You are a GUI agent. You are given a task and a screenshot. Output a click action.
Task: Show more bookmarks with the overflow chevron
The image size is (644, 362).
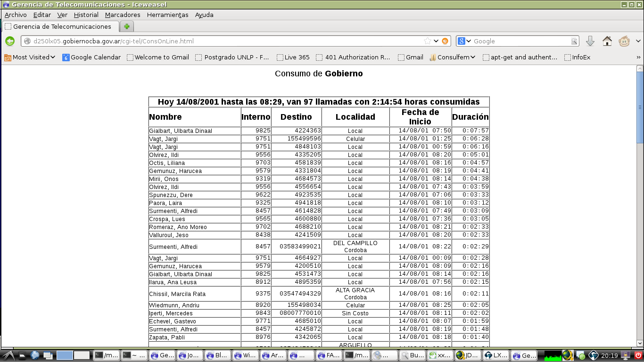pos(638,57)
